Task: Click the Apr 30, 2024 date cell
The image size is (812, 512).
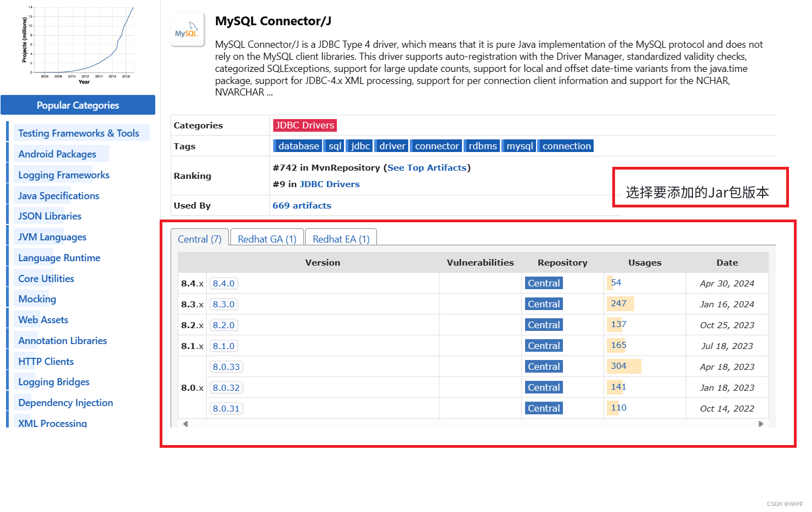Action: click(727, 284)
